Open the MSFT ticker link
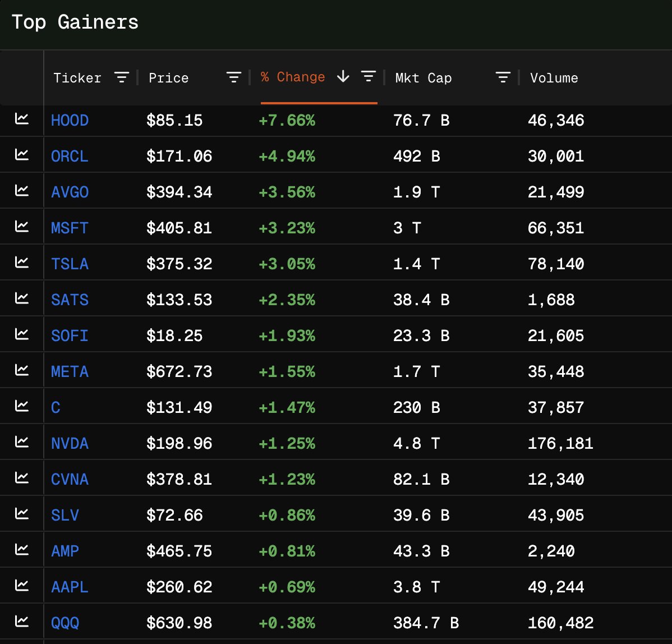Image resolution: width=672 pixels, height=644 pixels. (70, 228)
